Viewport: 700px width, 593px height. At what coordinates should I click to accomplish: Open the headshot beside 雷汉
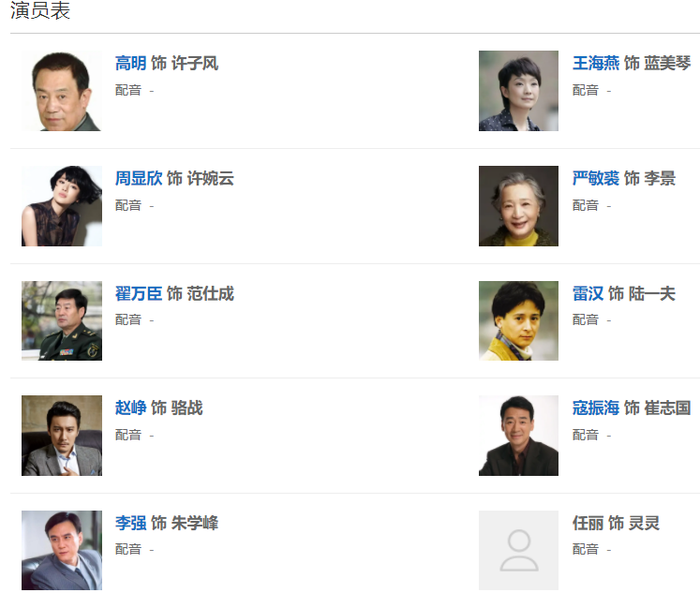pos(518,320)
